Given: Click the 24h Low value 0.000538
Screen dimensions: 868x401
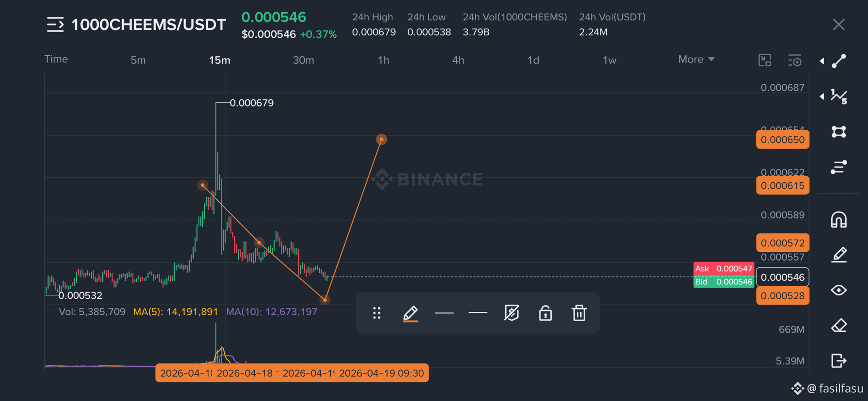Looking at the screenshot, I should point(429,32).
